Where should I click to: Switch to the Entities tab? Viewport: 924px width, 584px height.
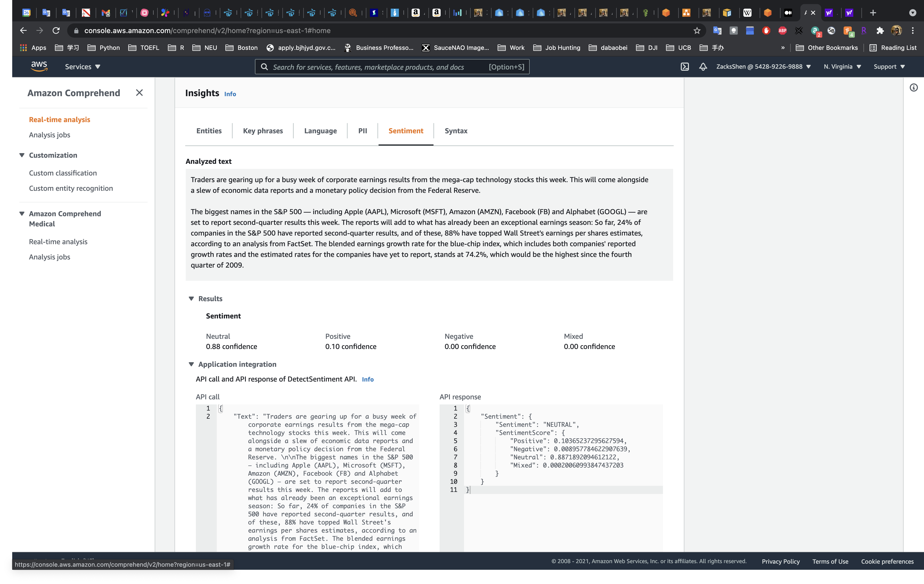(x=209, y=131)
